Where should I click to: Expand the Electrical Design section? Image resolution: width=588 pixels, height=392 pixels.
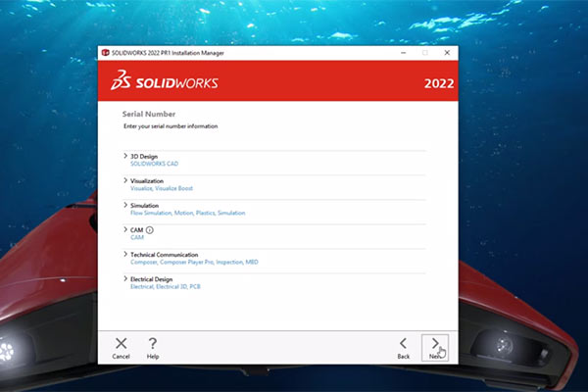coord(125,278)
